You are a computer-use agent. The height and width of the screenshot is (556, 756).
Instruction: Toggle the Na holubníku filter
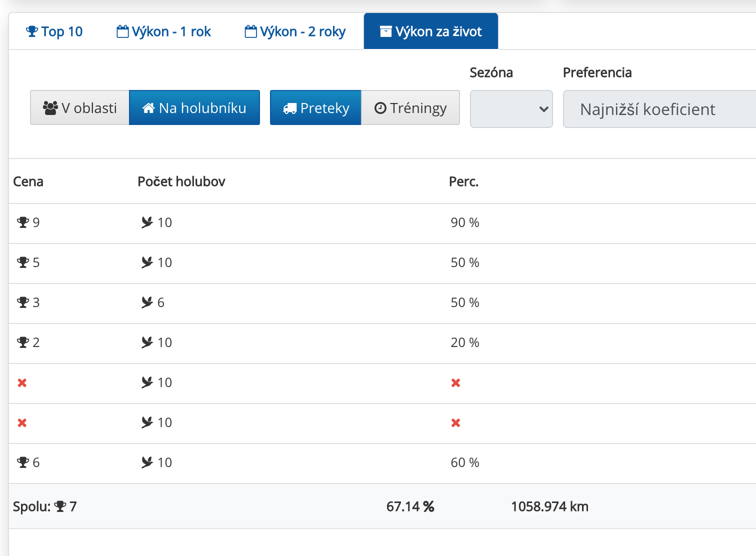pyautogui.click(x=194, y=107)
